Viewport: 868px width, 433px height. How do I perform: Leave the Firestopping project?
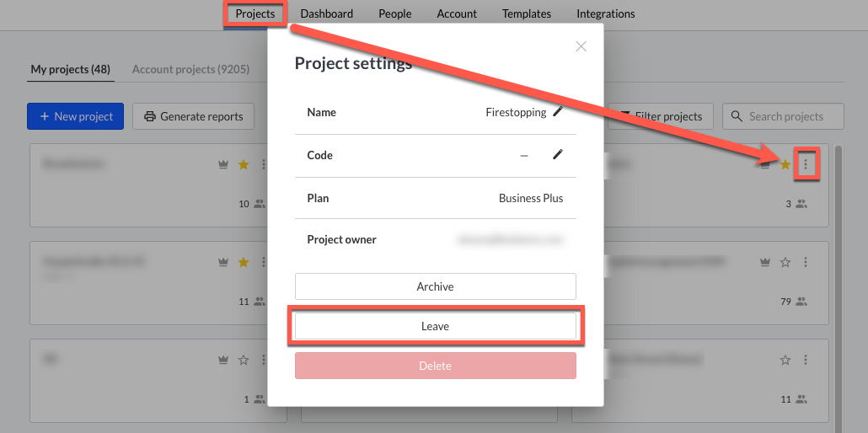click(435, 326)
